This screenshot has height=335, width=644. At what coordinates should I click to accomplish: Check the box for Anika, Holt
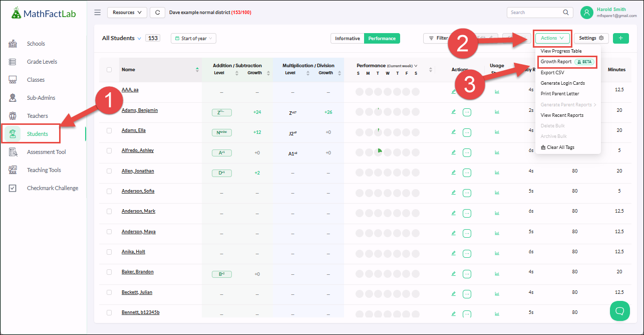click(109, 252)
